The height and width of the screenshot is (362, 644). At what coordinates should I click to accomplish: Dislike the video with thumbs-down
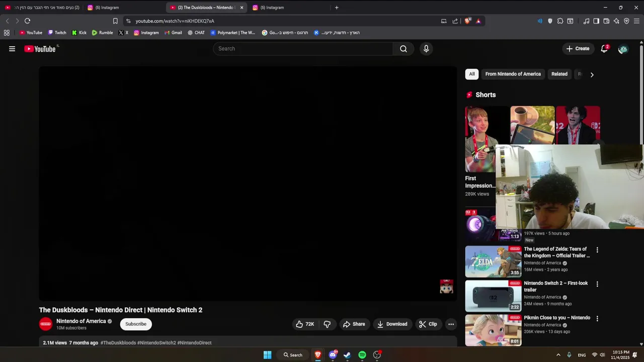[327, 324]
